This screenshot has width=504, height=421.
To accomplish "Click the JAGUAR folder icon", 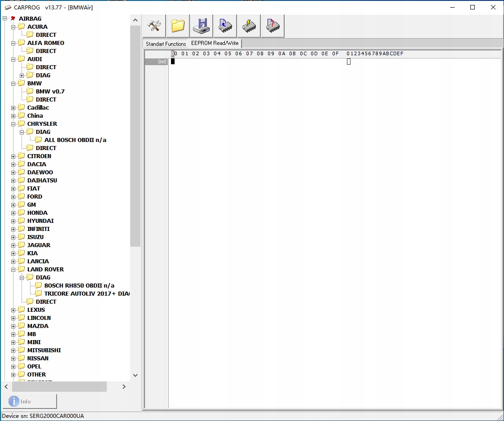I will click(x=22, y=245).
